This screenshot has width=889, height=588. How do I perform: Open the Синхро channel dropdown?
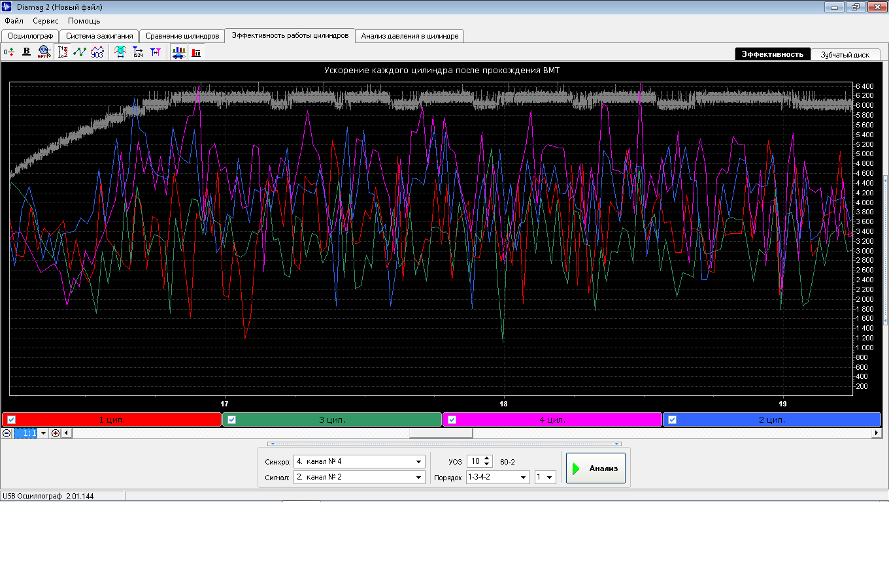(419, 462)
